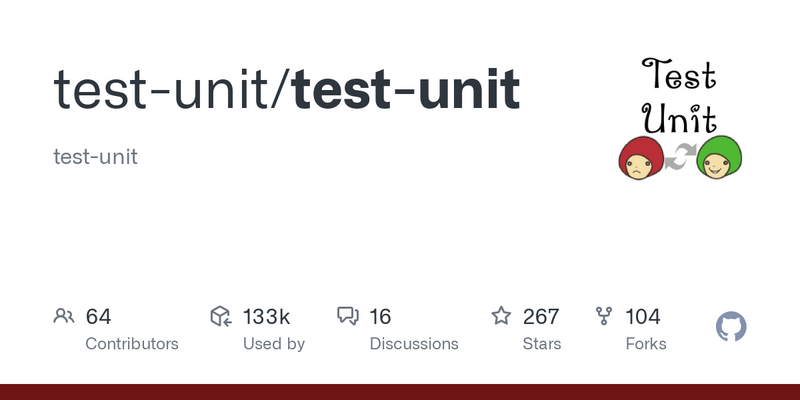
Task: Click the Contributors label
Action: (x=132, y=344)
